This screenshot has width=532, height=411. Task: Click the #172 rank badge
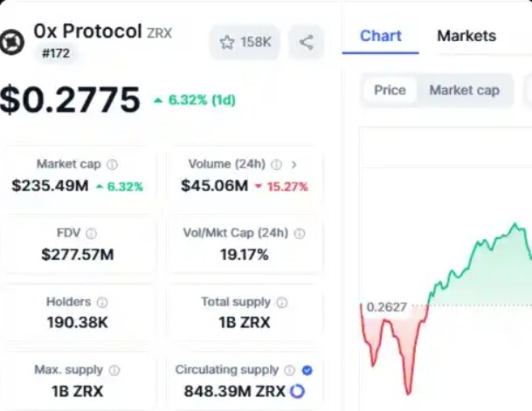(x=56, y=53)
